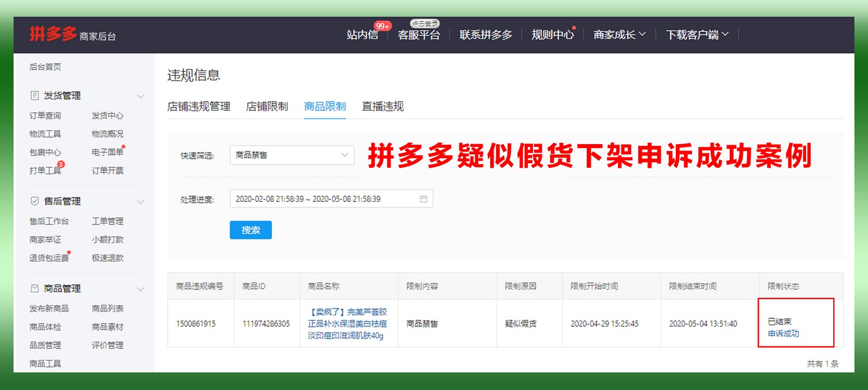Click end time 2020-05-04 13:51:40

[x=703, y=324]
